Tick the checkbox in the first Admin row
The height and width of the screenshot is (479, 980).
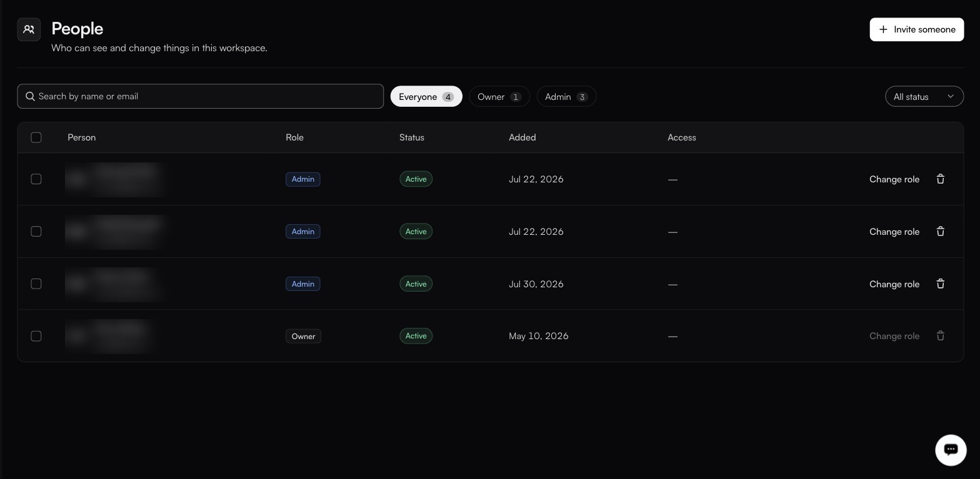[x=36, y=179]
